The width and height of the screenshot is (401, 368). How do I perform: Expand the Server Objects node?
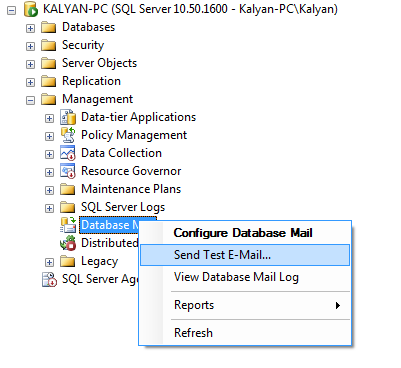(x=30, y=64)
